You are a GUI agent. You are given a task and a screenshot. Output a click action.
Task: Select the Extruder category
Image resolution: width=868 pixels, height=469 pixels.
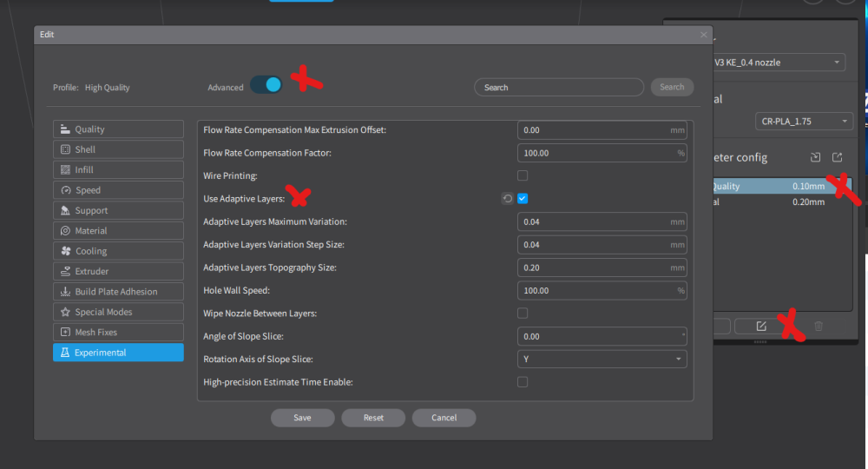coord(118,271)
